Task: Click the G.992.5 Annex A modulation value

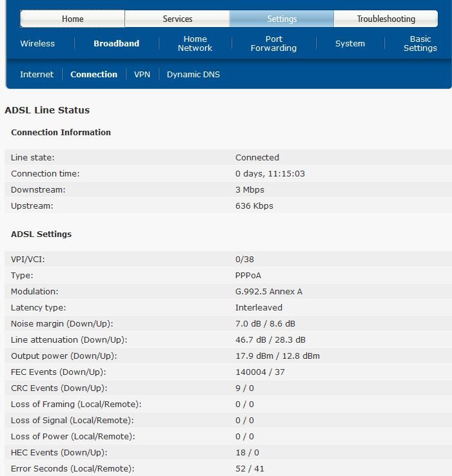Action: click(268, 292)
